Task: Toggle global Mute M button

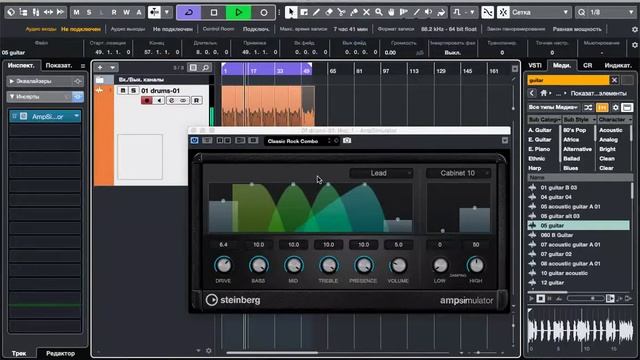Action: tap(76, 12)
